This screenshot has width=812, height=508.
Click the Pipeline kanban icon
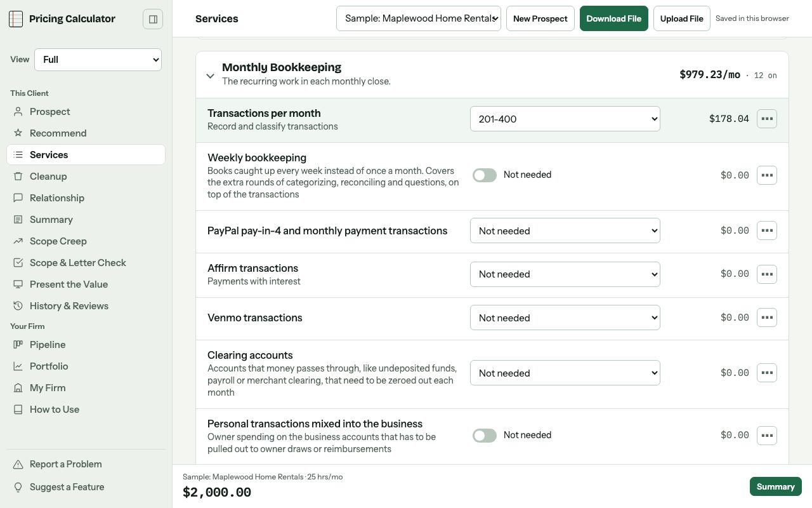(x=18, y=345)
